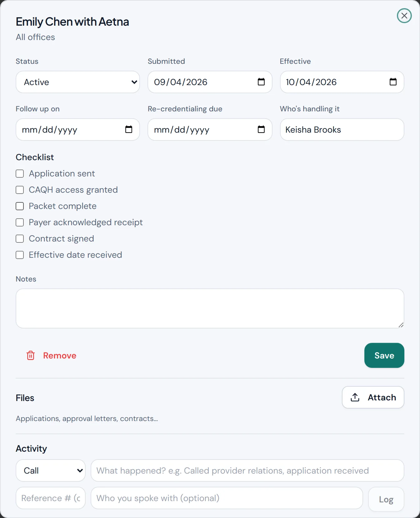Grab the Notes textarea resize handle

[x=401, y=325]
